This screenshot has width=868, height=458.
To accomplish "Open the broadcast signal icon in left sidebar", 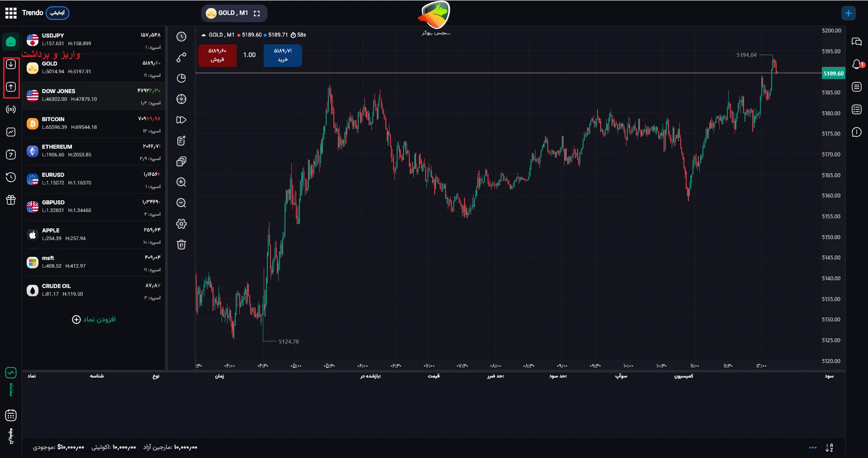I will click(x=11, y=109).
